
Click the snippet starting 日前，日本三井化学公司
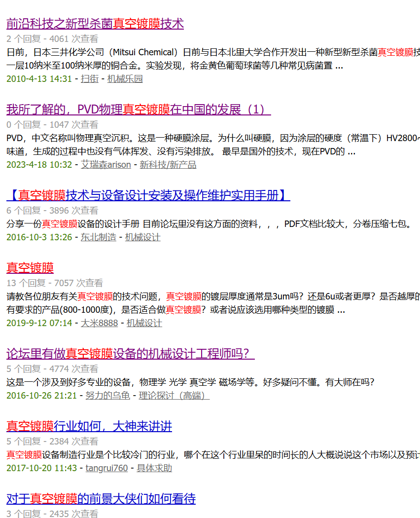(213, 52)
